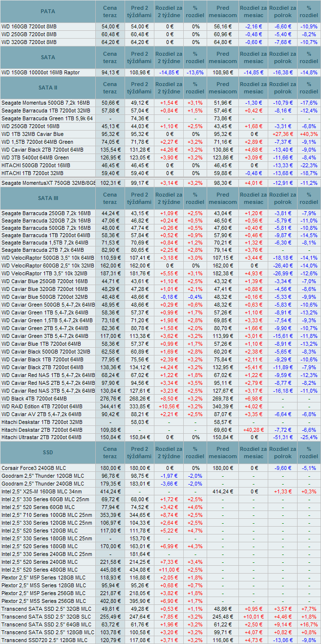The image size is (321, 644).
Task: Click Intel 2,5" 520 Series 480GB MLC
Action: pyautogui.click(x=40, y=570)
